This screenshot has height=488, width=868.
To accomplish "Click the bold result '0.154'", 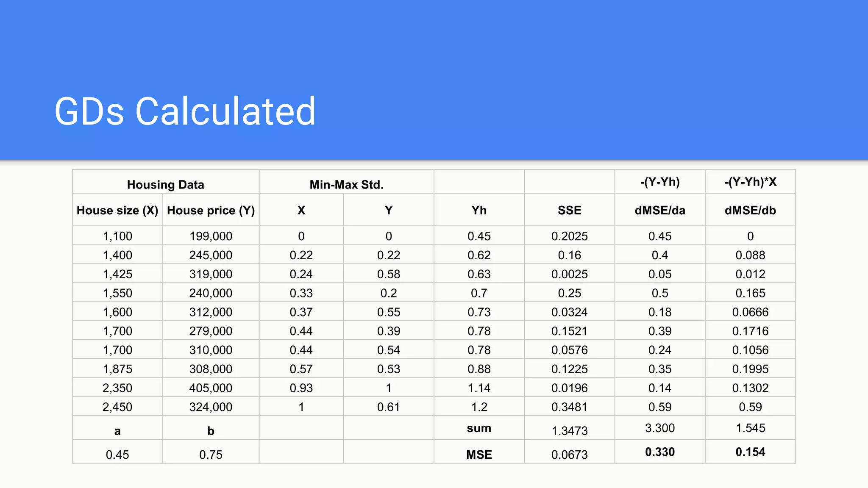I will tap(750, 452).
